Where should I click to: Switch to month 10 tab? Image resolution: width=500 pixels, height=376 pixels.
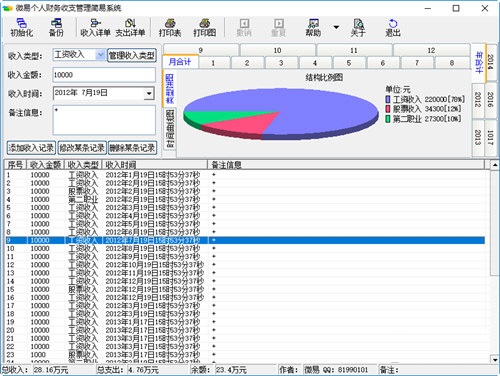(x=277, y=50)
